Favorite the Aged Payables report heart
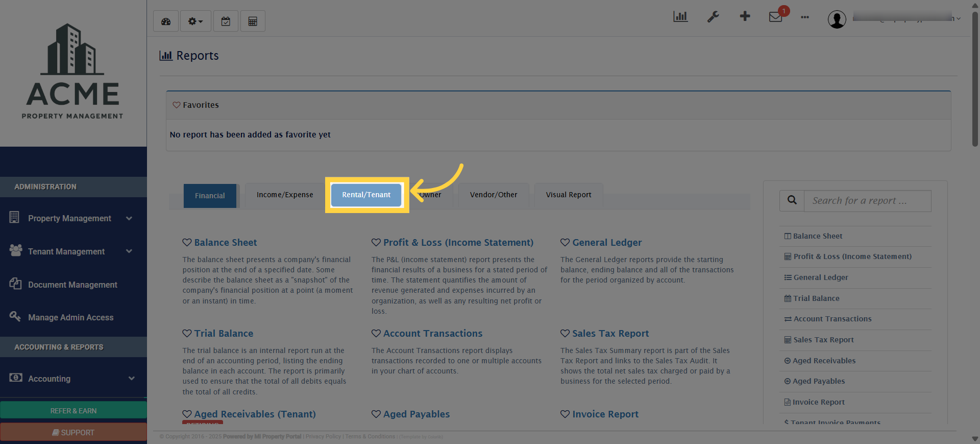 pyautogui.click(x=376, y=414)
